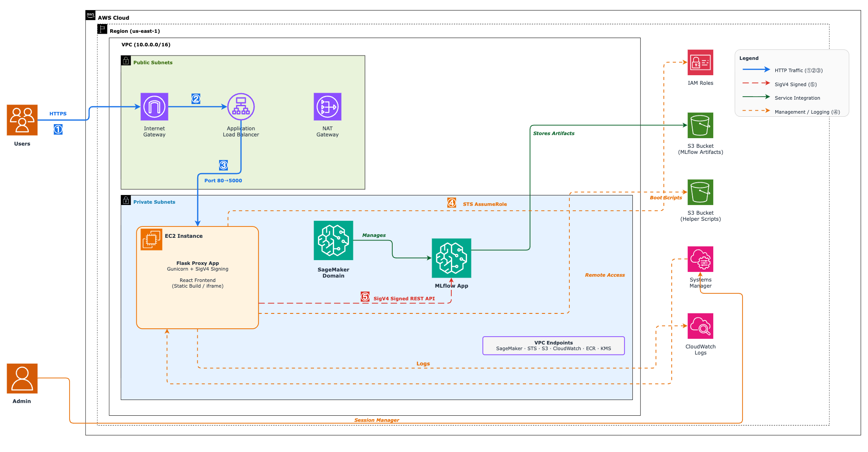
Task: Click the VPC Endpoints box
Action: pos(554,346)
